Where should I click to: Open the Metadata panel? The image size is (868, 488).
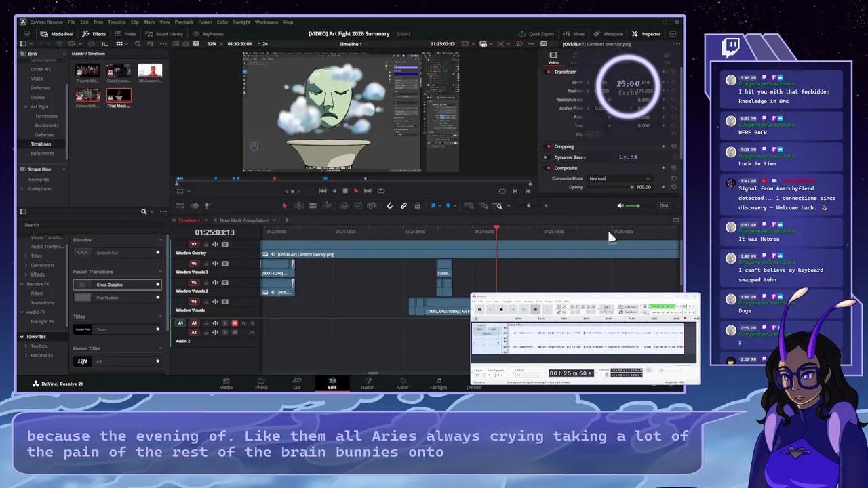click(x=608, y=34)
